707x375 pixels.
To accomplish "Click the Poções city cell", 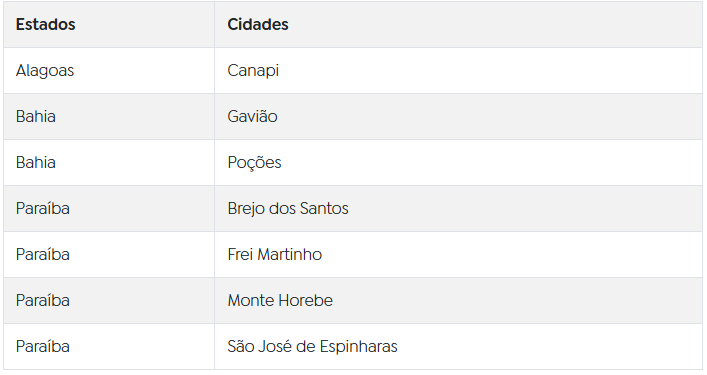I will tap(458, 162).
